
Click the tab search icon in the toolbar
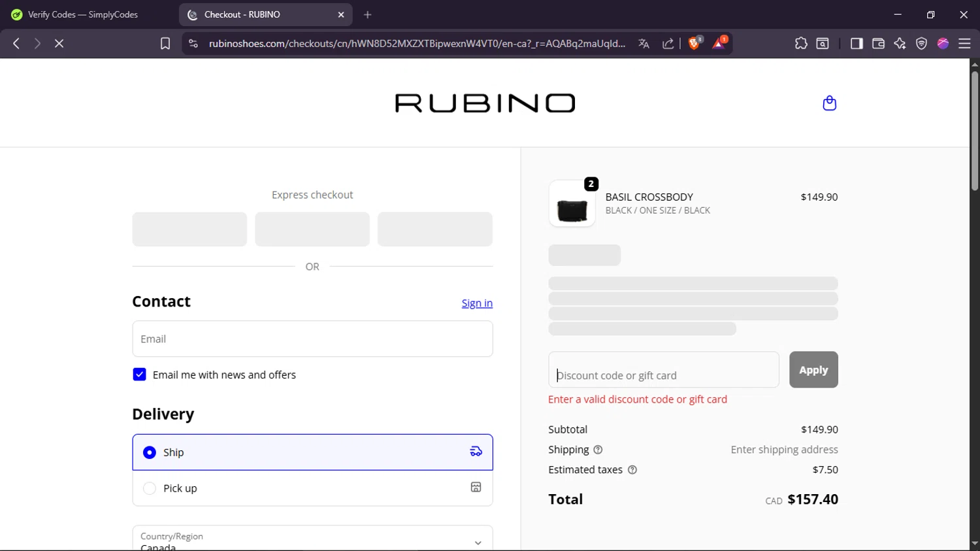coord(823,43)
